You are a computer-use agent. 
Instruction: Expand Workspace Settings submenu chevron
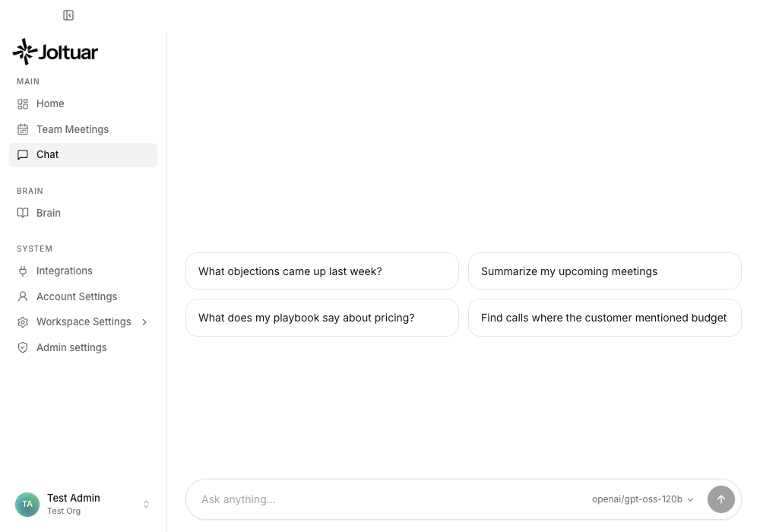click(x=144, y=322)
